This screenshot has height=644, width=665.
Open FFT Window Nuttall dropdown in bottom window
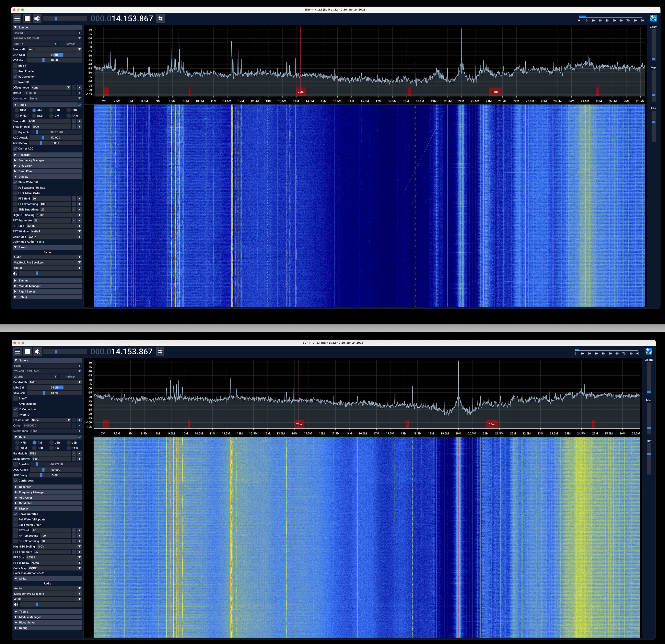[x=56, y=563]
